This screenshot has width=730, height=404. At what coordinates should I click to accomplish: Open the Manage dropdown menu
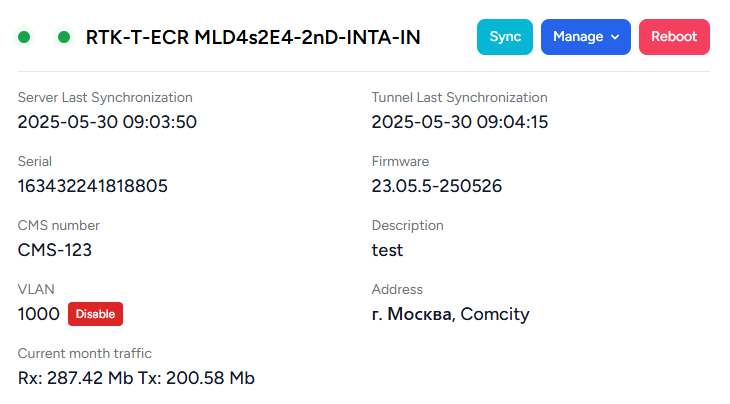pyautogui.click(x=586, y=37)
